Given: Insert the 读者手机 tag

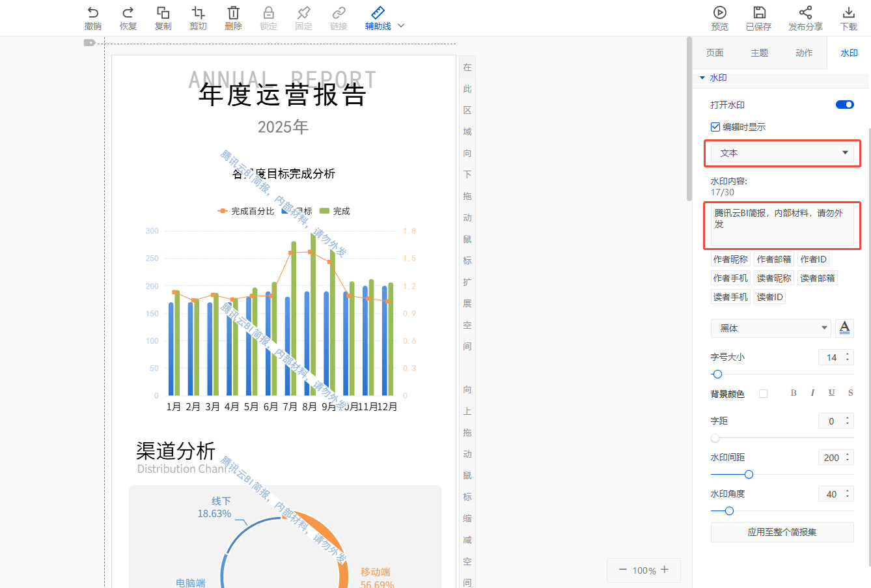Looking at the screenshot, I should click(730, 297).
